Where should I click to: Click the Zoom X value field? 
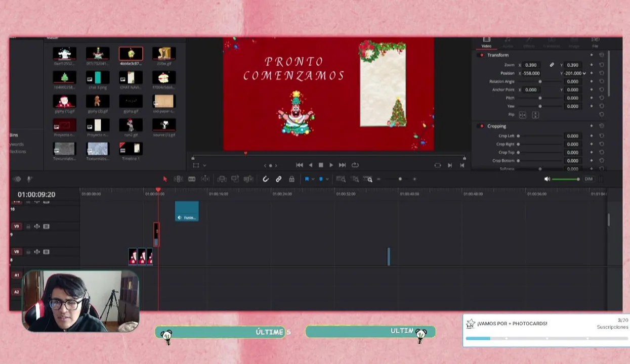tap(531, 65)
